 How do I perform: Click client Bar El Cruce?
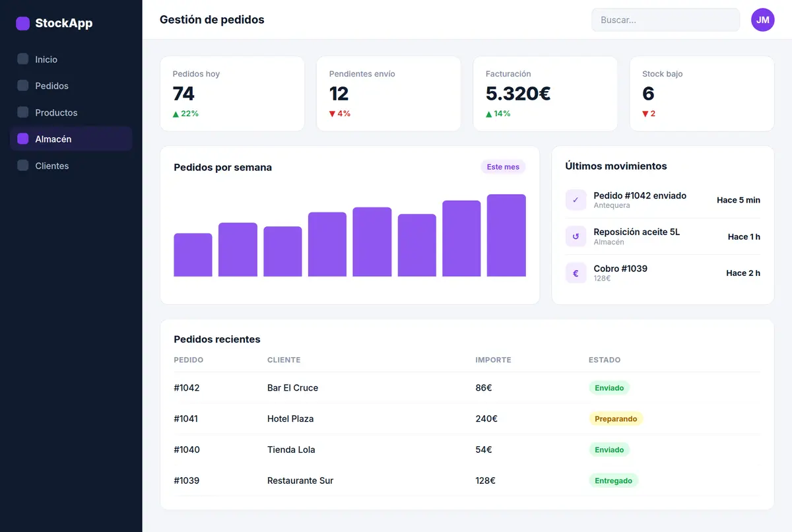pos(292,387)
